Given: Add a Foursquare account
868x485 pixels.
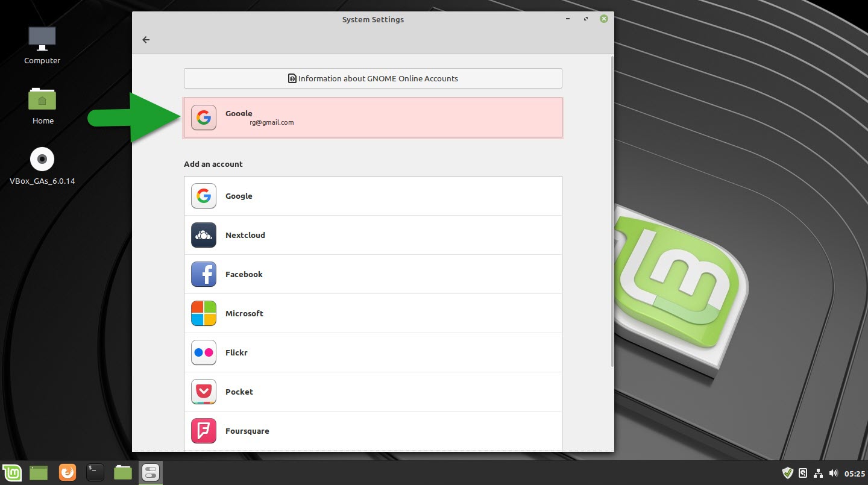Looking at the screenshot, I should point(373,431).
